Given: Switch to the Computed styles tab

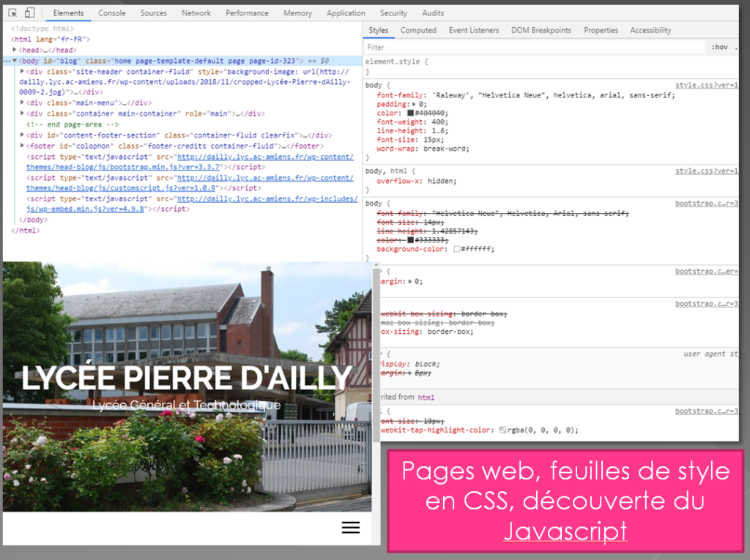Looking at the screenshot, I should pyautogui.click(x=418, y=31).
